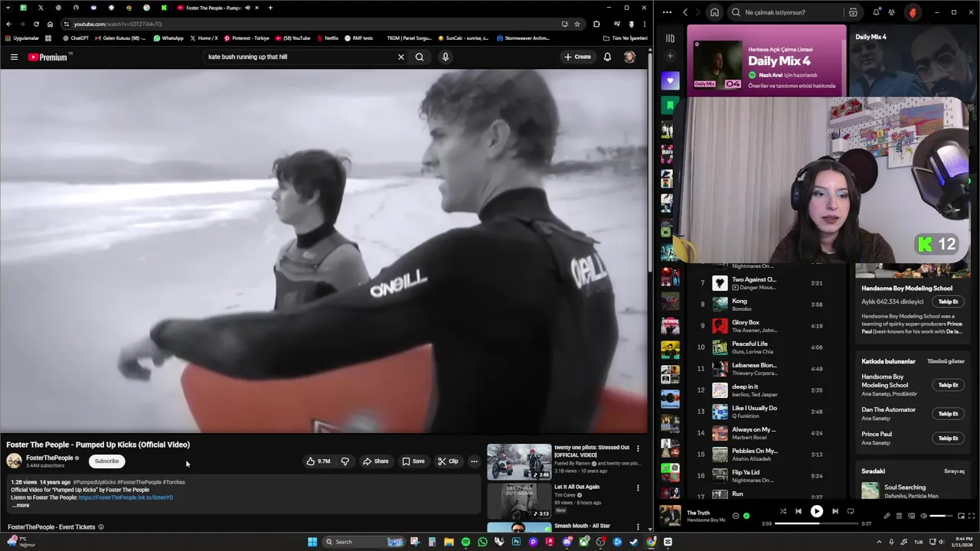Screen dimensions: 980x551
Task: Like the Pumped Up Kicks video
Action: tap(318, 461)
